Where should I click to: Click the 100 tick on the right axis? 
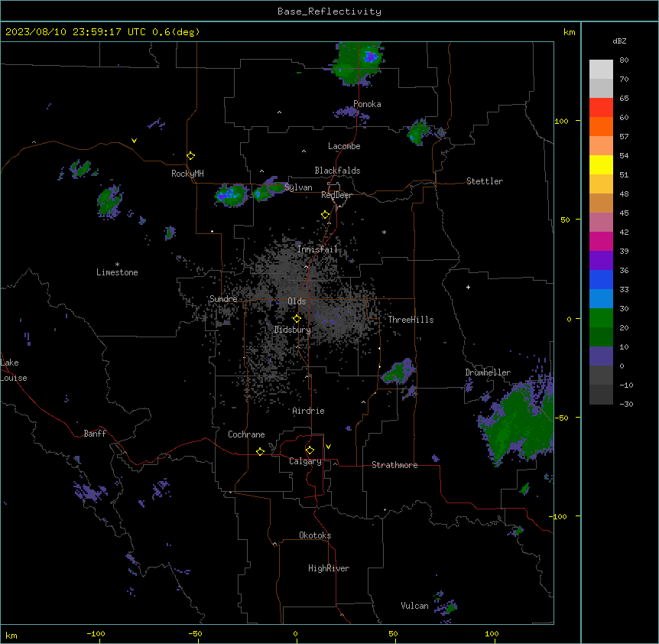[561, 121]
